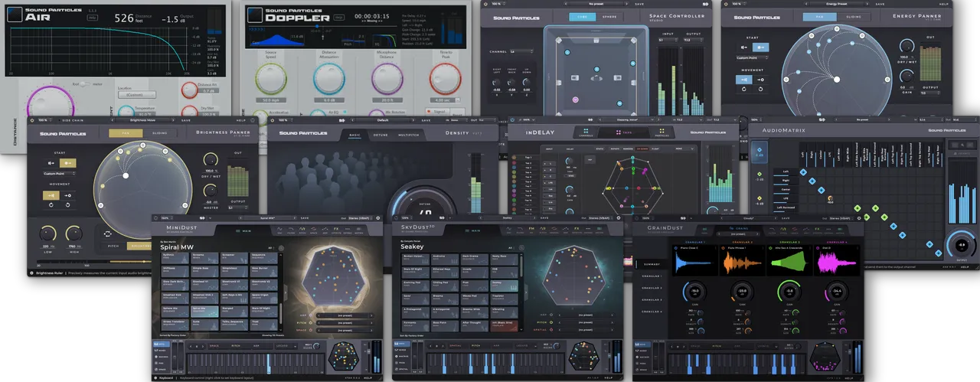
Task: Click the orange waveform thumbnail in GrainDust
Action: point(741,261)
